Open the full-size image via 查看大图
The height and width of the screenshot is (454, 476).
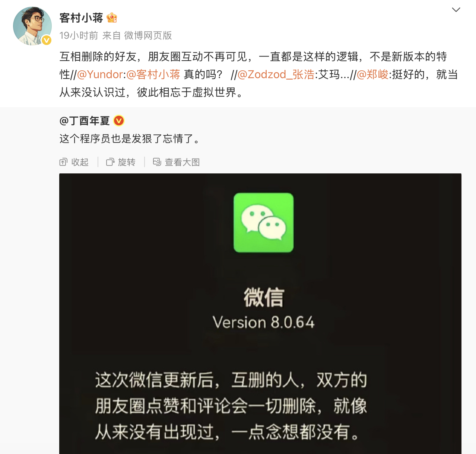tap(183, 162)
